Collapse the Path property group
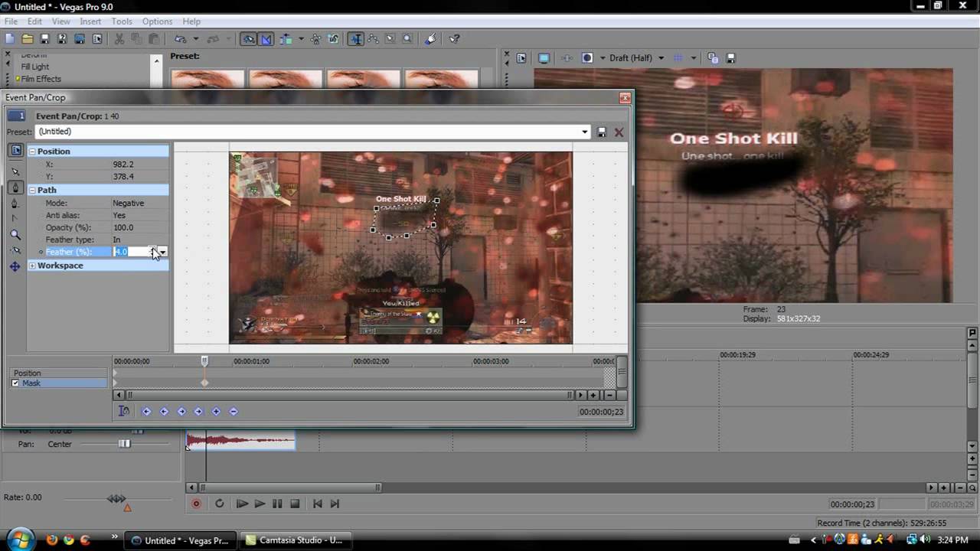Viewport: 980px width, 551px height. [x=32, y=190]
